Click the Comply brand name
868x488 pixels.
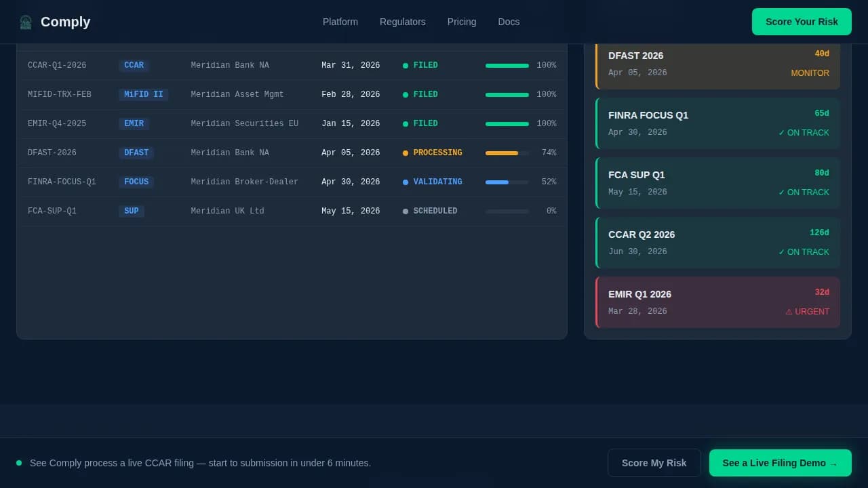65,22
